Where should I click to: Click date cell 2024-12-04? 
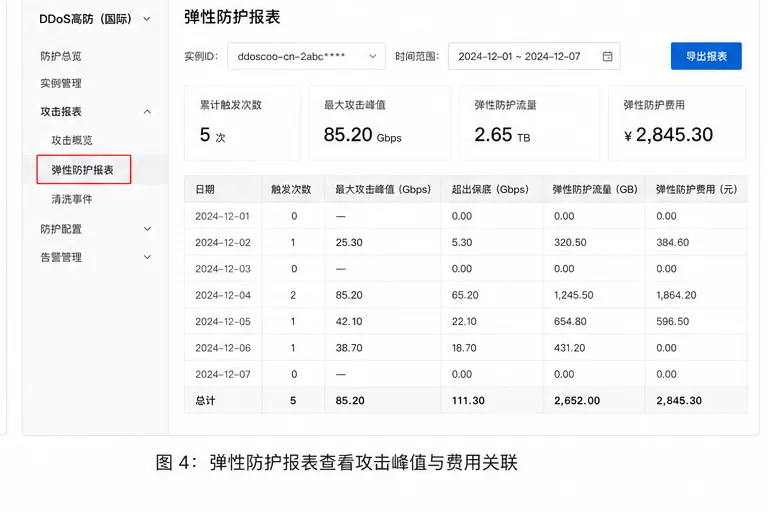[223, 295]
